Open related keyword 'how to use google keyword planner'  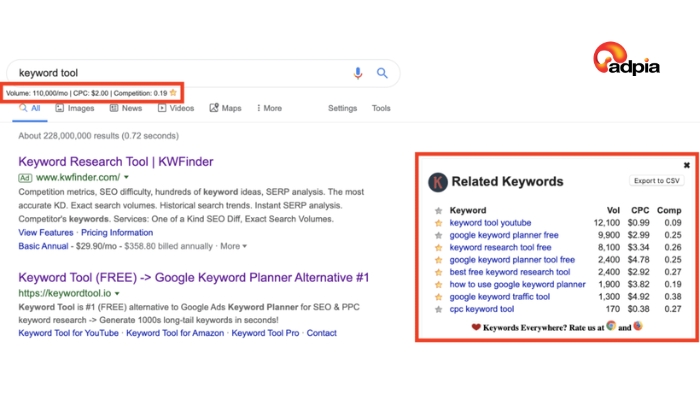coord(517,284)
